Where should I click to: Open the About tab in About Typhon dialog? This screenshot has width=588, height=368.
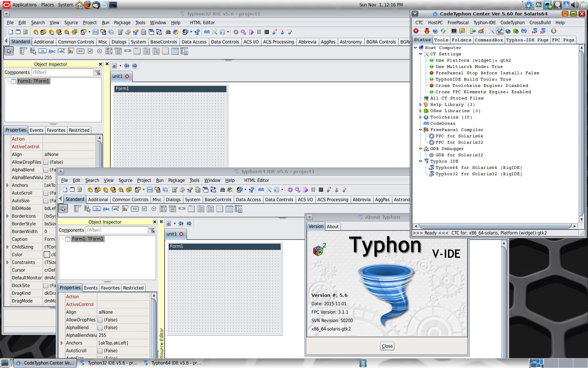pyautogui.click(x=332, y=226)
